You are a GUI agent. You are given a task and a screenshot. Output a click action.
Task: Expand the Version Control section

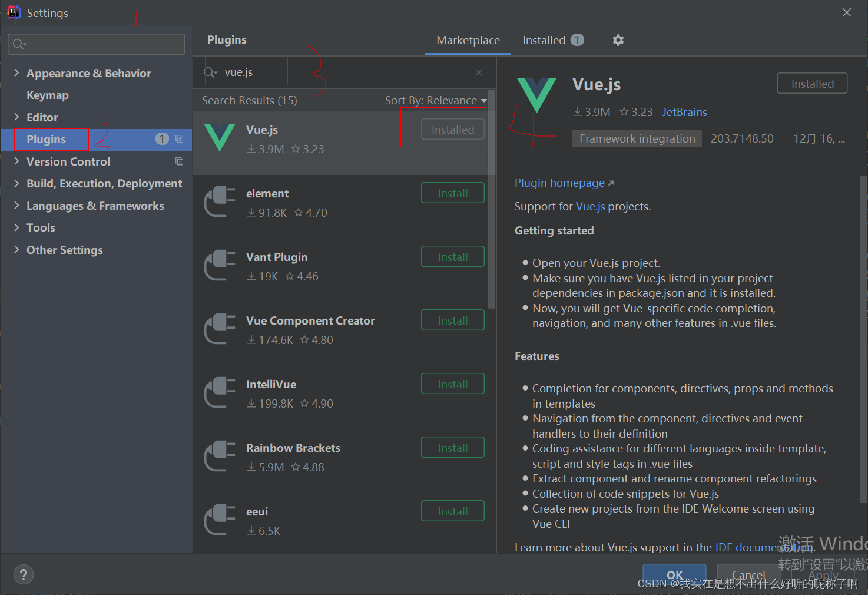pos(16,161)
